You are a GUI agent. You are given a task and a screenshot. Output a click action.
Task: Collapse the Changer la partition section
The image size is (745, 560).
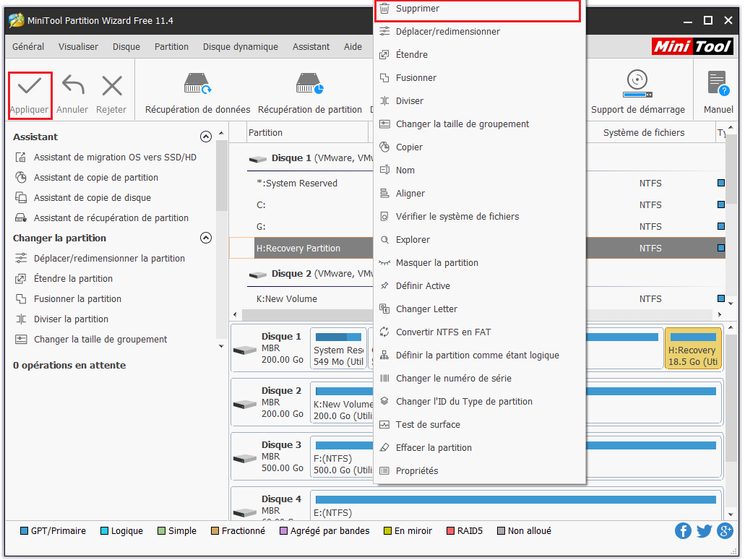tap(206, 238)
